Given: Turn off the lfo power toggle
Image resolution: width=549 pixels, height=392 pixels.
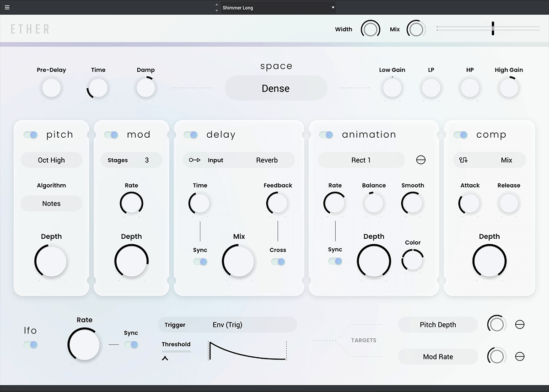Looking at the screenshot, I should [x=31, y=345].
